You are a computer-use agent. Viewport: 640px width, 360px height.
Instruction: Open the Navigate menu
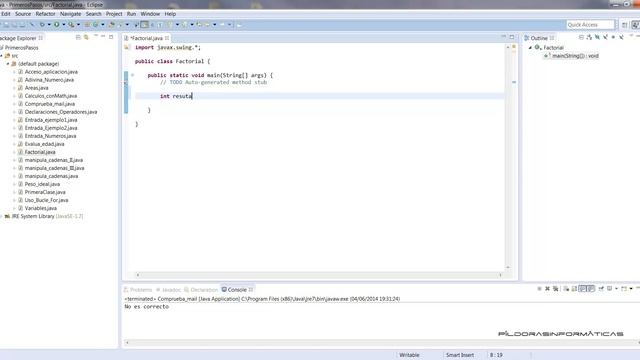click(x=71, y=14)
